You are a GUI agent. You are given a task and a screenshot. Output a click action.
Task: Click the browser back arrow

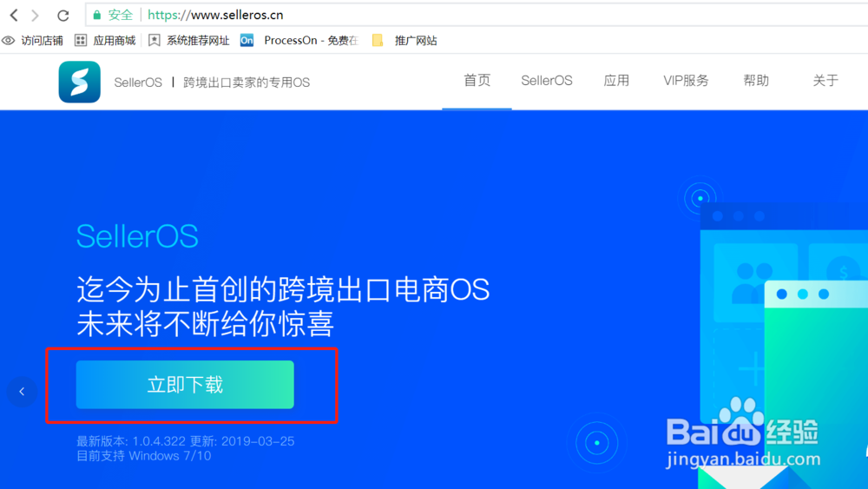(x=15, y=15)
